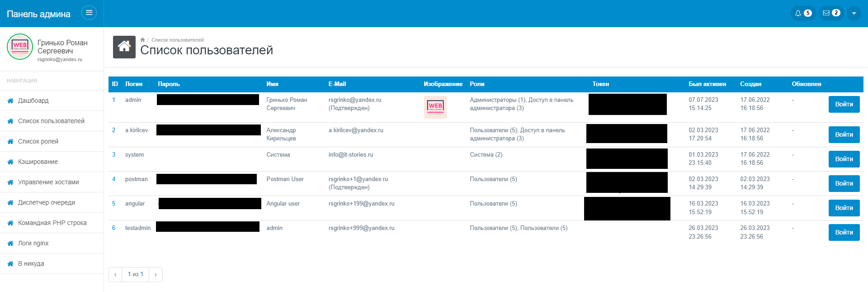Image resolution: width=868 pixels, height=292 pixels.
Task: Open Дашбоард in the navigation
Action: coord(33,101)
